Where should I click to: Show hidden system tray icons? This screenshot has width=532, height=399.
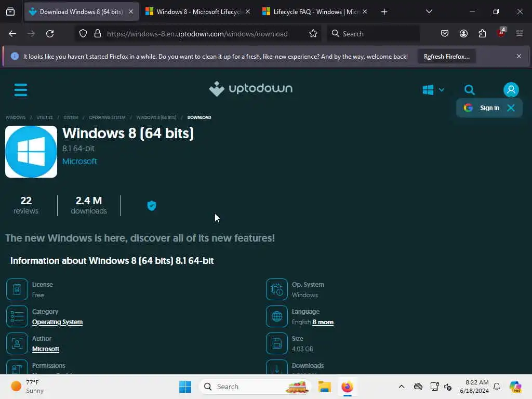402,387
